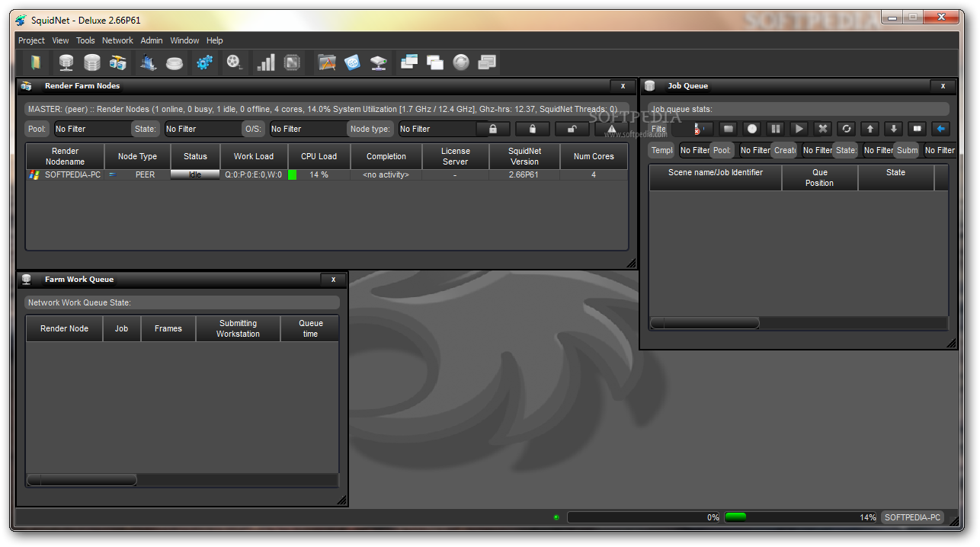Click the round record button in Job Queue
Viewport: 980px width, 547px height.
(751, 129)
